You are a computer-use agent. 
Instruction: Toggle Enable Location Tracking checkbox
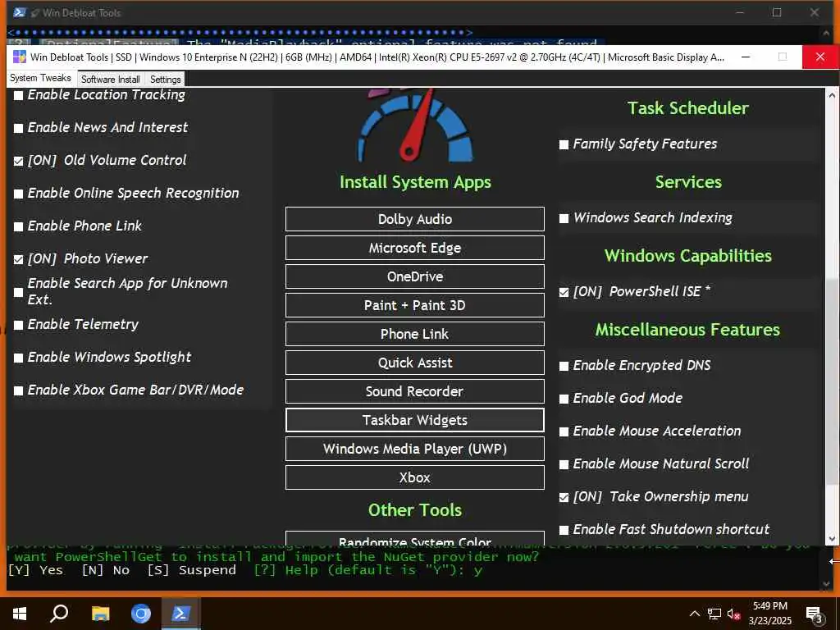coord(18,95)
